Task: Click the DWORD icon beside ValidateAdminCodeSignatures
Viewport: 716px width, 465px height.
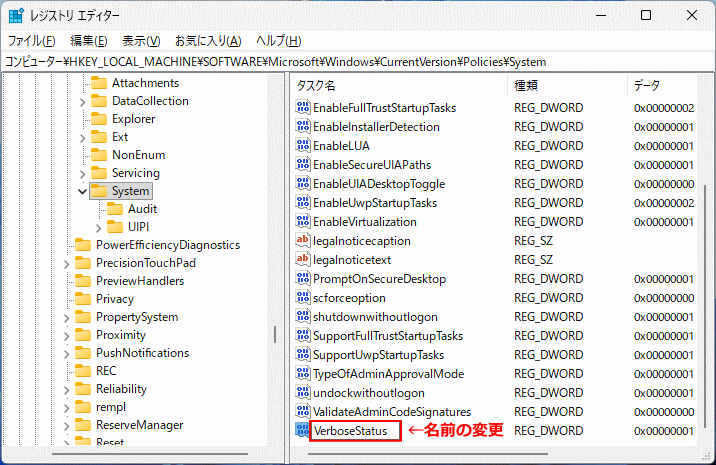Action: pos(302,411)
